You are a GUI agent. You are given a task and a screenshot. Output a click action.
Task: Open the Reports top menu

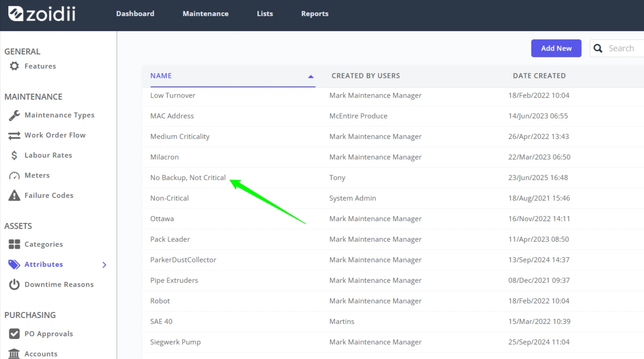[x=315, y=14]
